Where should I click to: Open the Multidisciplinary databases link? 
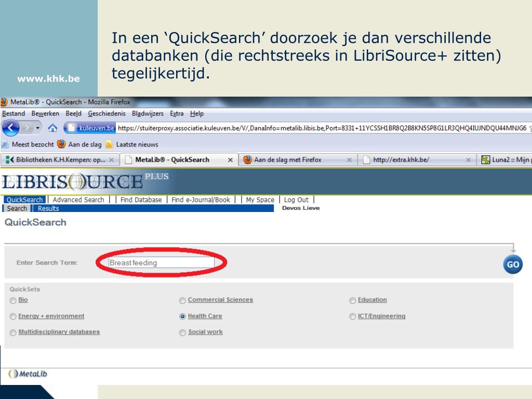(x=59, y=332)
